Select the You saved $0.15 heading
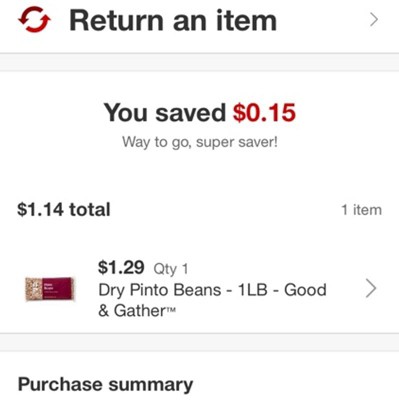 tap(200, 113)
